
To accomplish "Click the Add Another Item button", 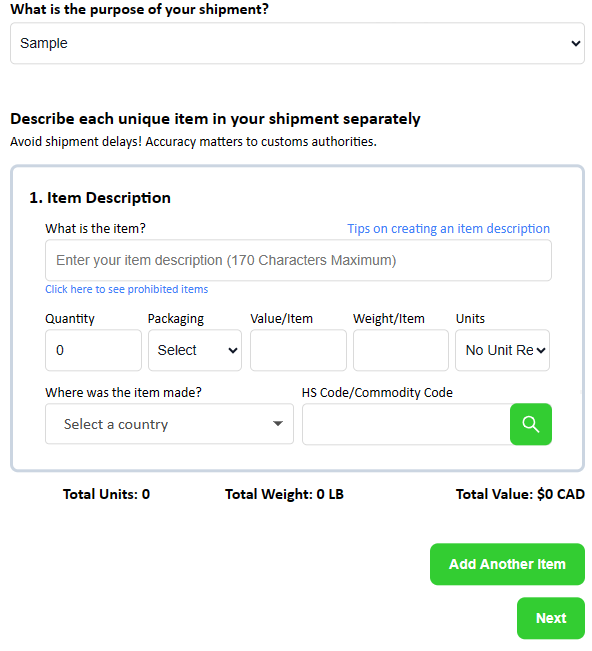I will point(507,564).
